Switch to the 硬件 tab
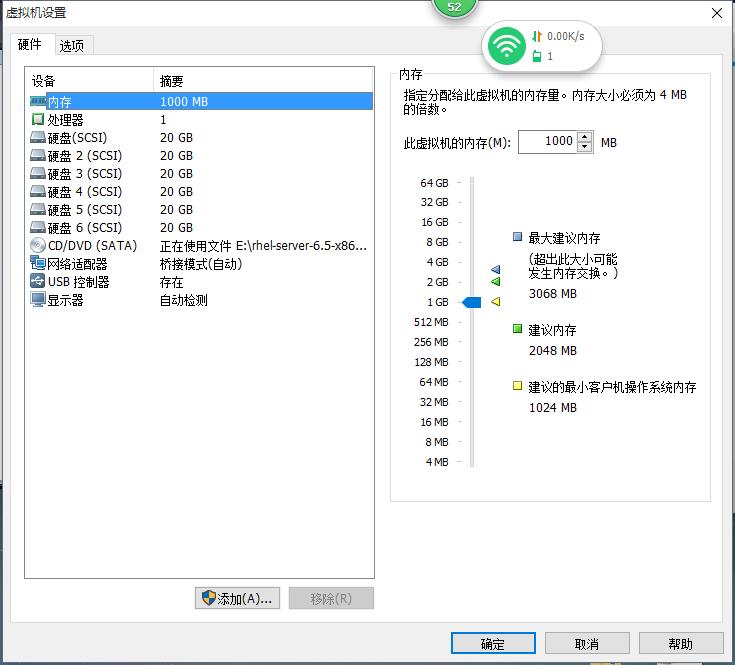Screen dimensions: 735x665 [x=30, y=45]
